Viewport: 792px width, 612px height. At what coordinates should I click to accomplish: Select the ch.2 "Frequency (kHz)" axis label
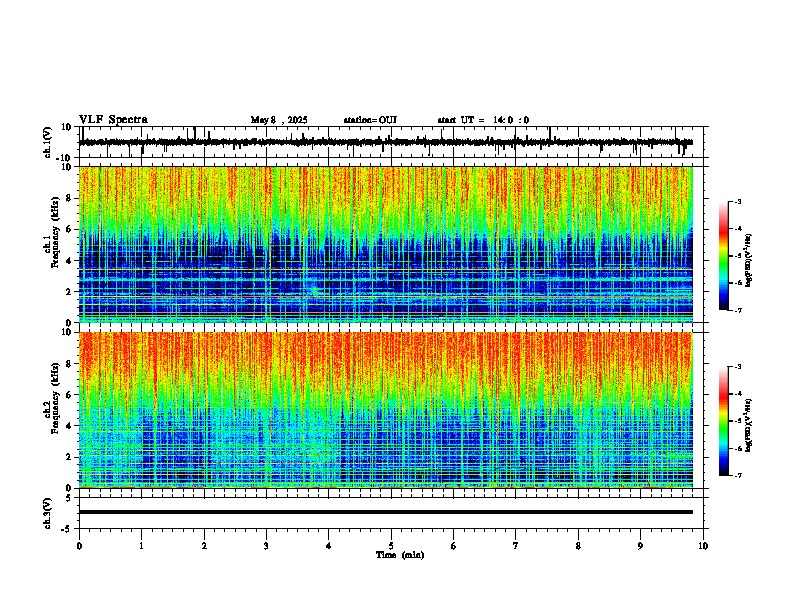click(56, 398)
